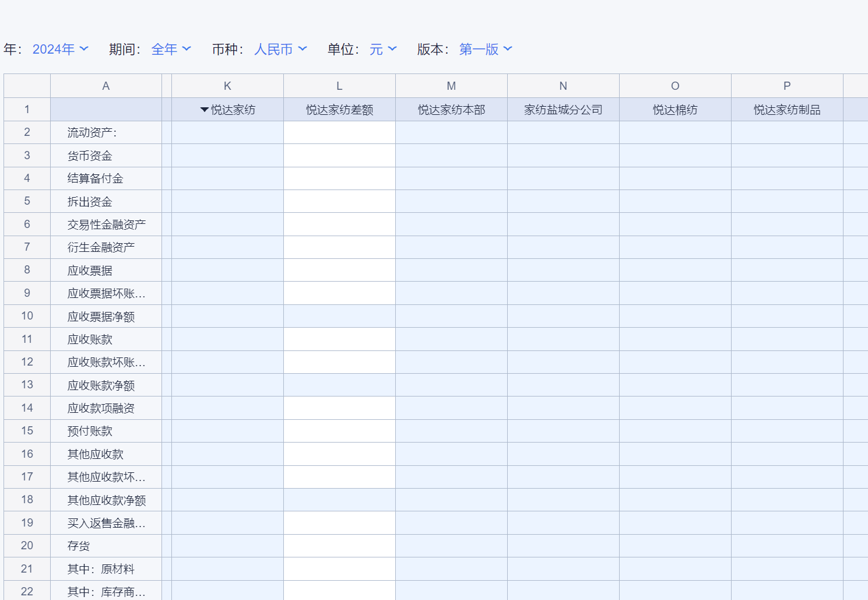Click the 悦达家纺差额 header cell
This screenshot has height=600, width=868.
click(x=339, y=110)
